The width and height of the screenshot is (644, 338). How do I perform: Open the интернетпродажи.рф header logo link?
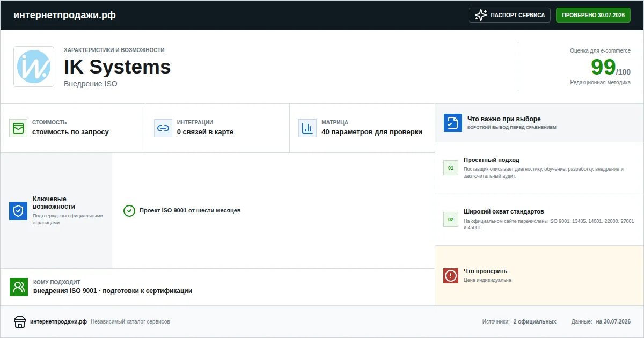tap(64, 15)
